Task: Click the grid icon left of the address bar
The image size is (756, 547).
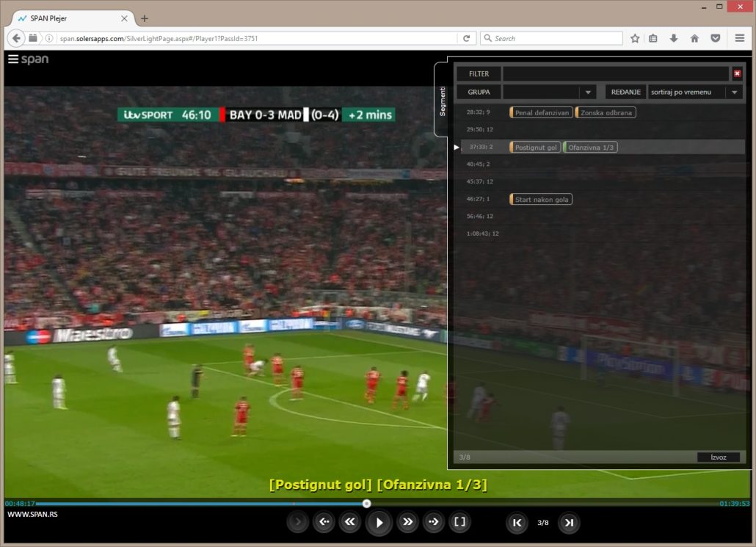Action: [33, 37]
